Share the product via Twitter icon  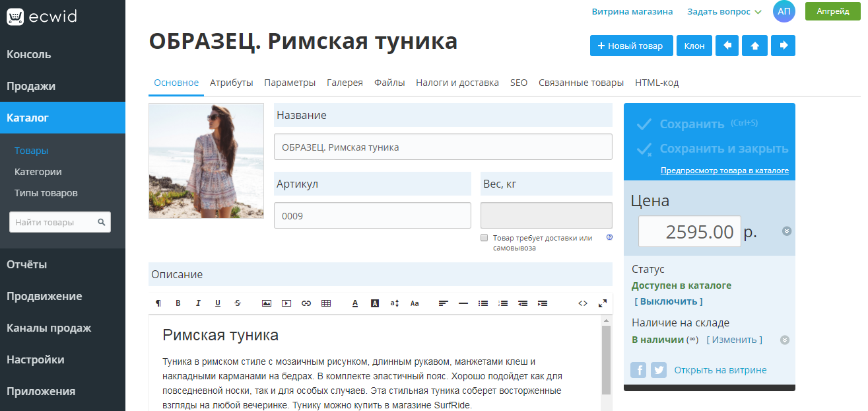point(658,370)
